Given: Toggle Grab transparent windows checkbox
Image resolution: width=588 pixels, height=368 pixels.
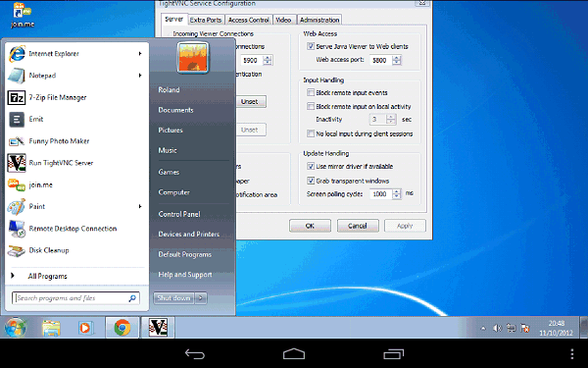Looking at the screenshot, I should [x=311, y=181].
